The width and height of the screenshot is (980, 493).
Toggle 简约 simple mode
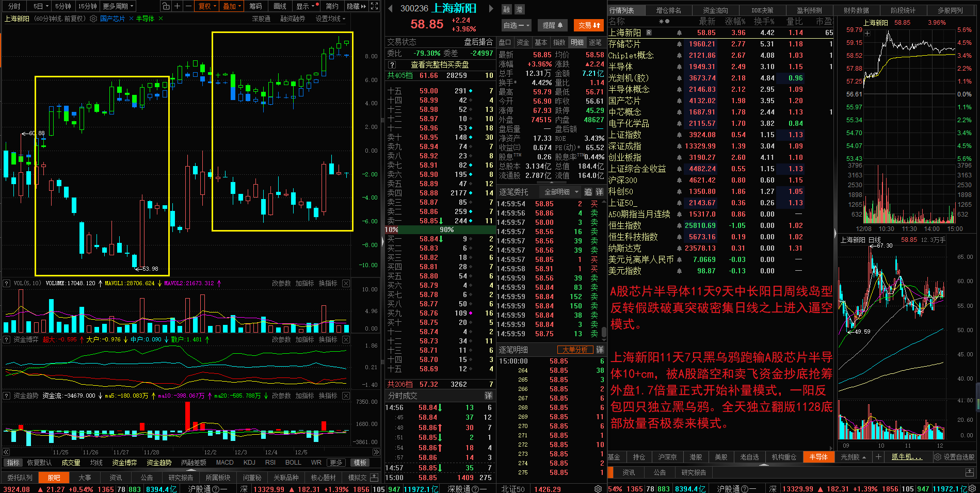coord(332,6)
